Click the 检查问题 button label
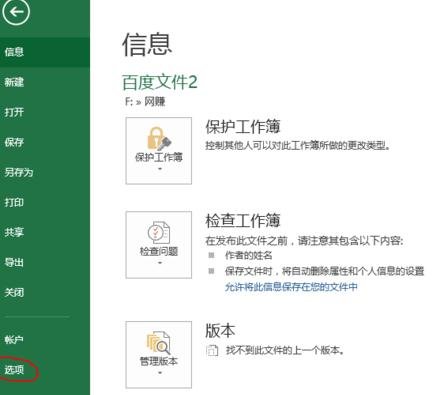The width and height of the screenshot is (437, 395). tap(159, 251)
